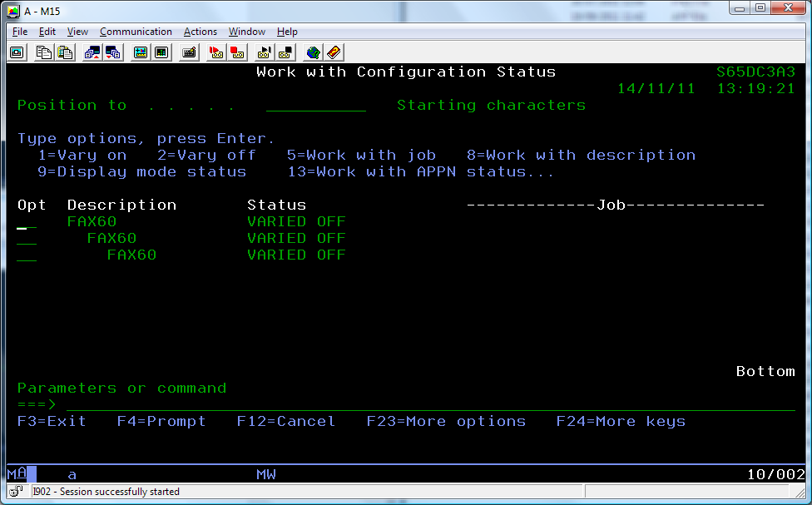Click the time 13:19:21

coord(755,88)
